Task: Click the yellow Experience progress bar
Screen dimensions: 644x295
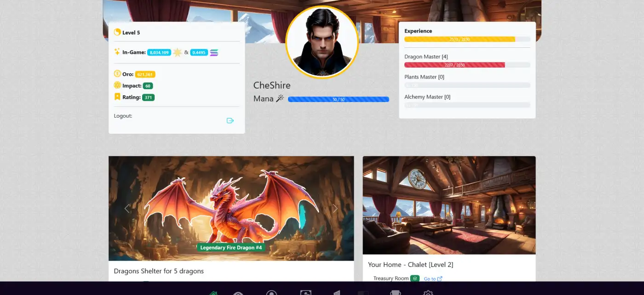Action: click(460, 40)
